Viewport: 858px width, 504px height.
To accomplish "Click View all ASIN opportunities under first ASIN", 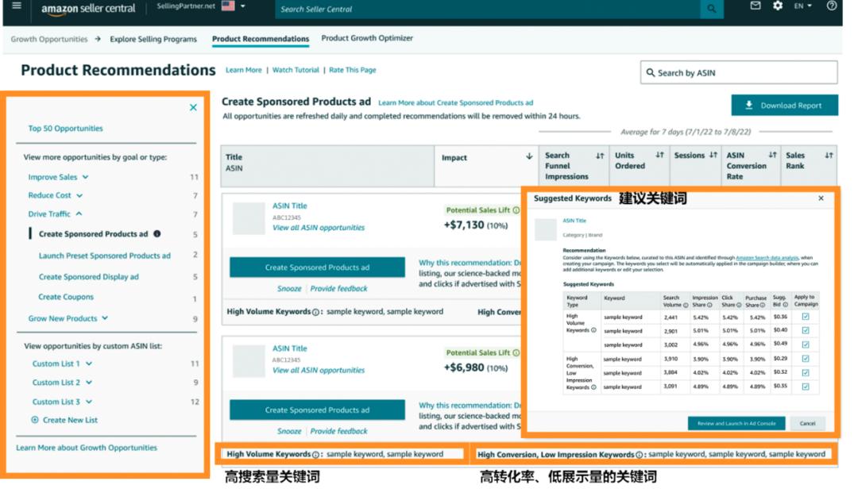I will point(319,228).
